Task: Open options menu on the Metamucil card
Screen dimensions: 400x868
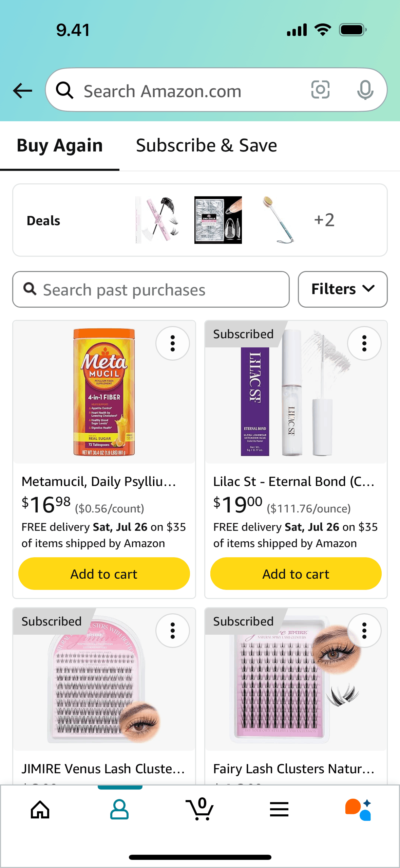Action: click(x=173, y=343)
